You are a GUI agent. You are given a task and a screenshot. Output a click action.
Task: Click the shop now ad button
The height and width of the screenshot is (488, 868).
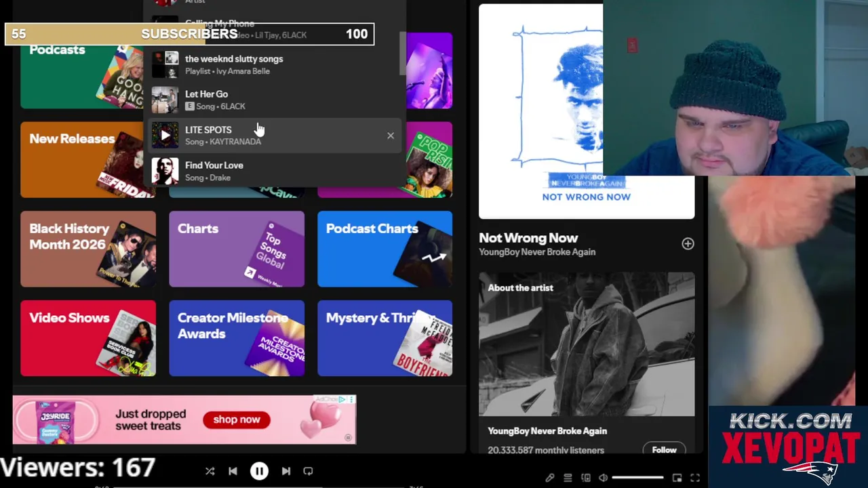[237, 420]
